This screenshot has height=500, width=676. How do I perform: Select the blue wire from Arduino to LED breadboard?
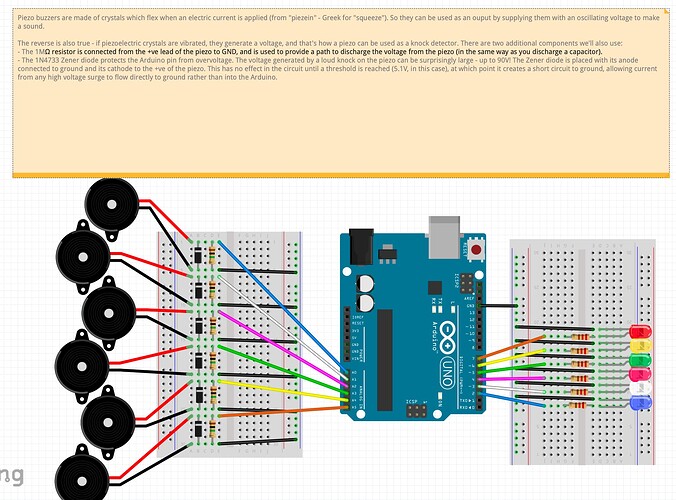click(511, 400)
